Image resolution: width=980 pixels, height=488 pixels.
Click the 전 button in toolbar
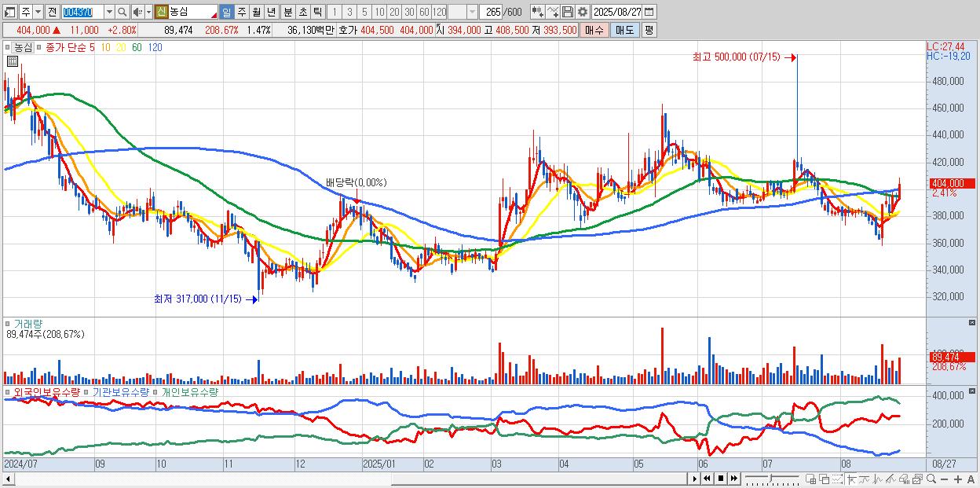(52, 12)
